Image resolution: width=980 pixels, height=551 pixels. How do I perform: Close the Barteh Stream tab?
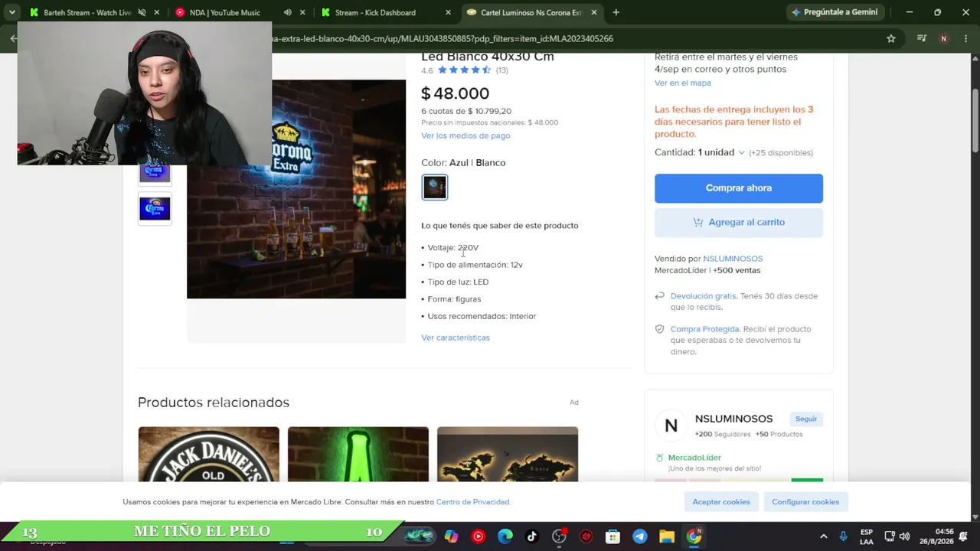[x=157, y=12]
